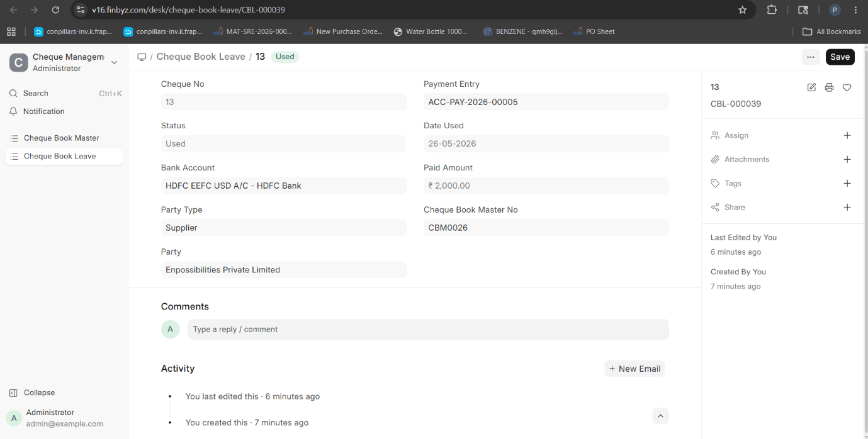This screenshot has height=439, width=868.
Task: Open the BENZENE bookmark
Action: 523,31
